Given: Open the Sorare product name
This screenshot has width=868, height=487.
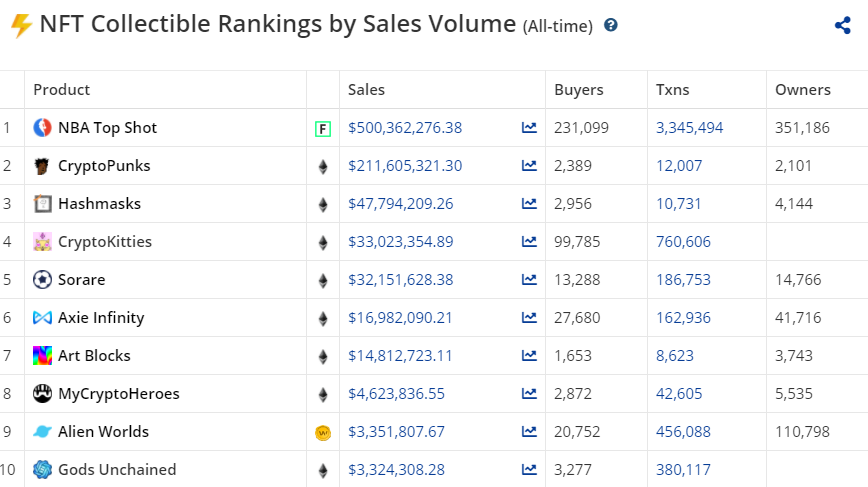Looking at the screenshot, I should pos(81,279).
